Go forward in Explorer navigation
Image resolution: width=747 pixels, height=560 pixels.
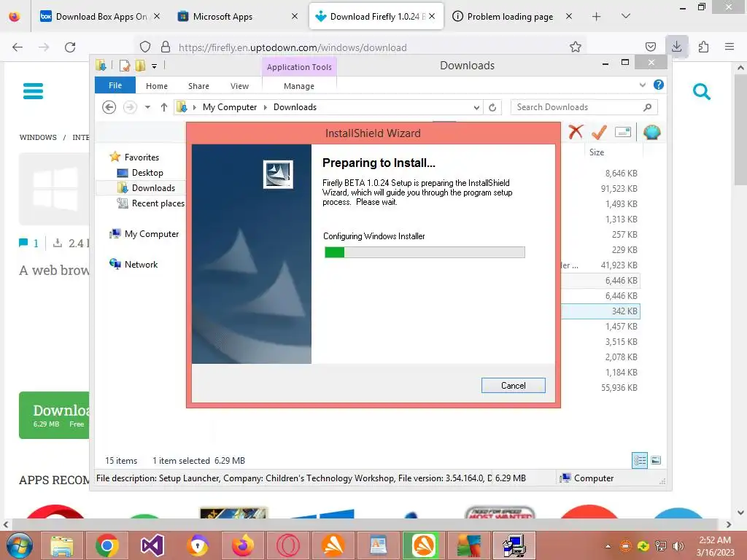coord(130,107)
